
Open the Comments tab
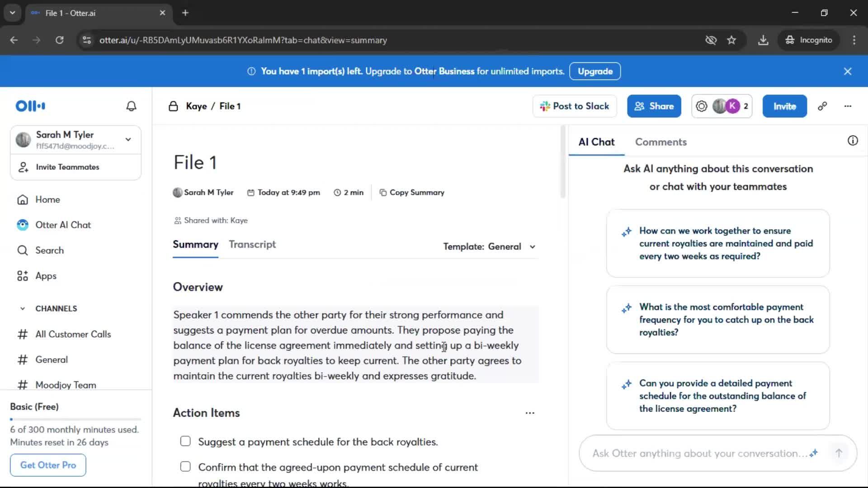pyautogui.click(x=660, y=142)
